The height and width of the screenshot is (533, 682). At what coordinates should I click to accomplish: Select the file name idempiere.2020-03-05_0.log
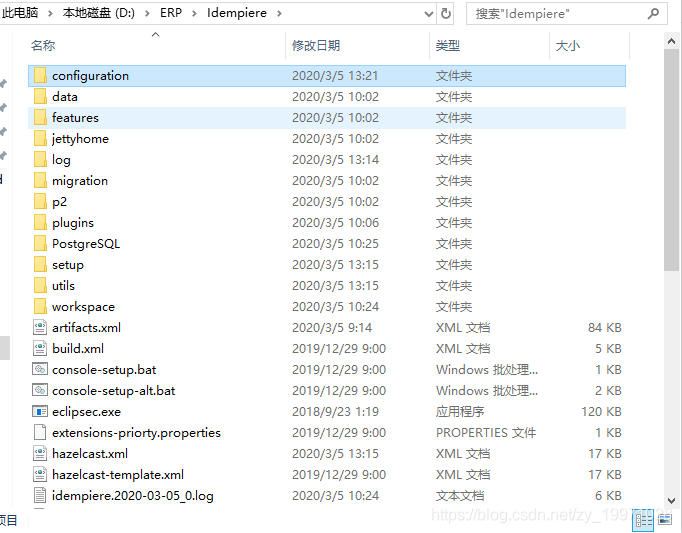coord(133,496)
